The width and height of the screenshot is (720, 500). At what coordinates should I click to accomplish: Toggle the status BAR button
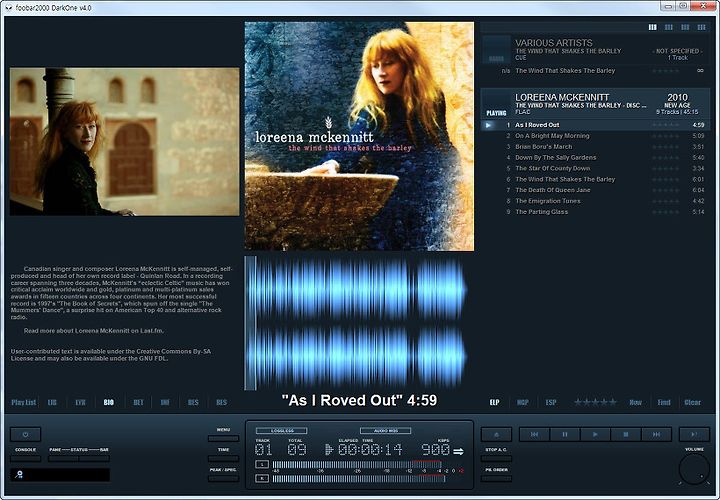coord(94,458)
